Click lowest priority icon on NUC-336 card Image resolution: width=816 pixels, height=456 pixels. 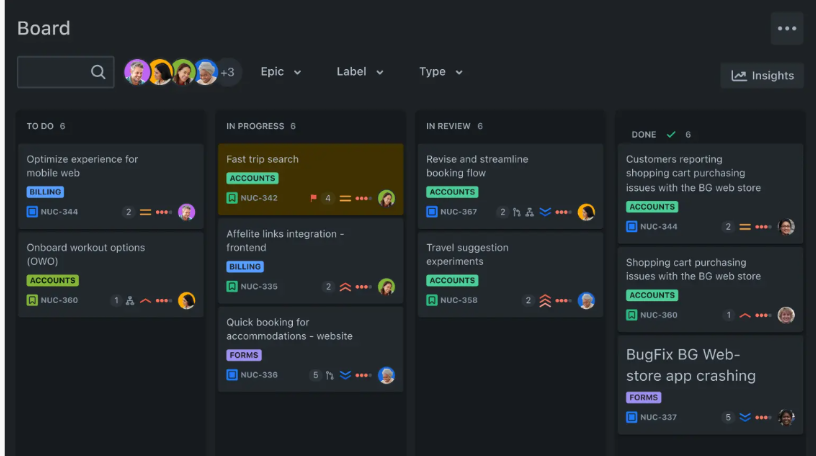click(346, 375)
